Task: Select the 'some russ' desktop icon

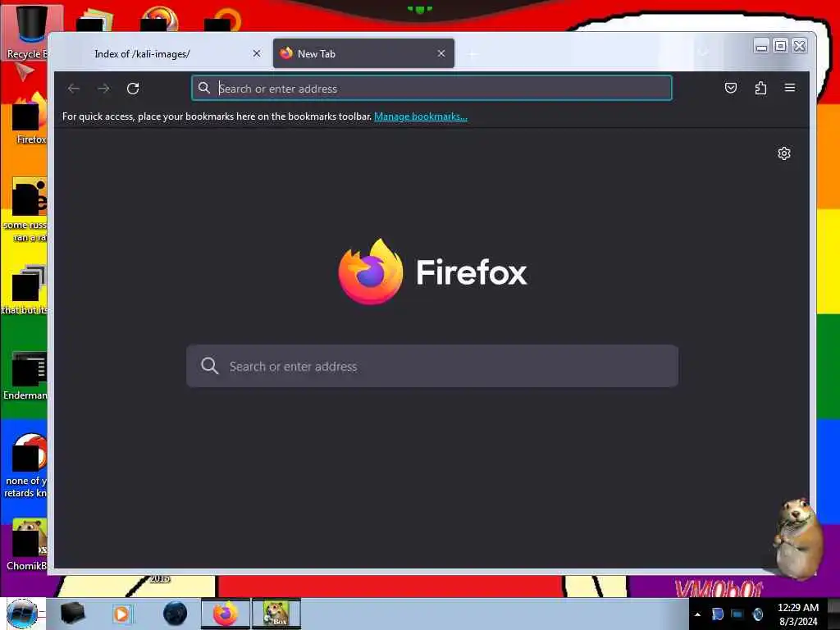Action: click(x=27, y=210)
